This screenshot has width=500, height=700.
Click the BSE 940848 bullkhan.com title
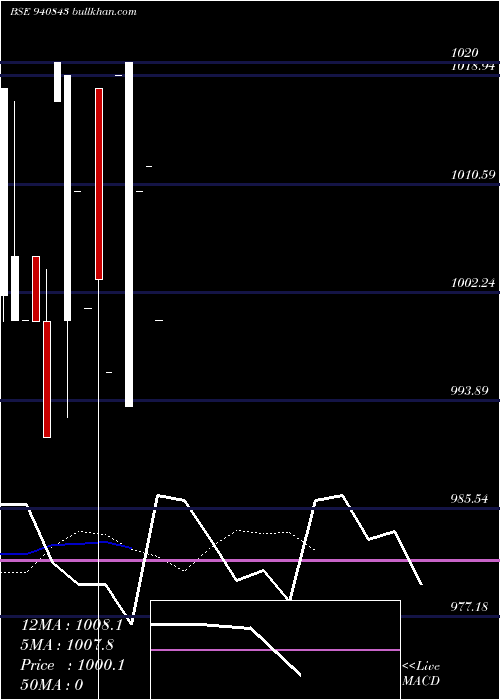73,12
